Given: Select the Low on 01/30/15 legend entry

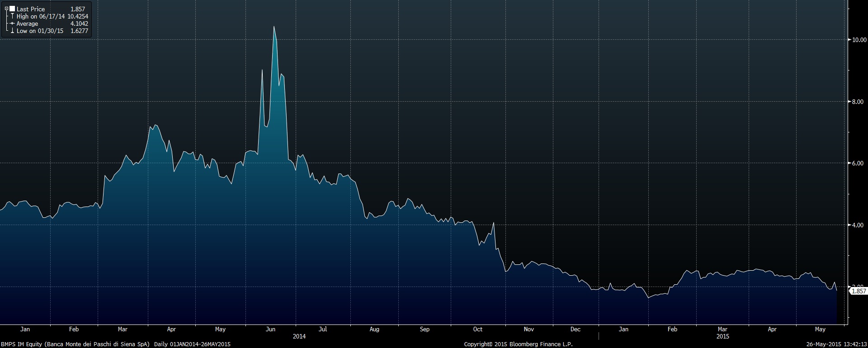Looking at the screenshot, I should (x=40, y=31).
